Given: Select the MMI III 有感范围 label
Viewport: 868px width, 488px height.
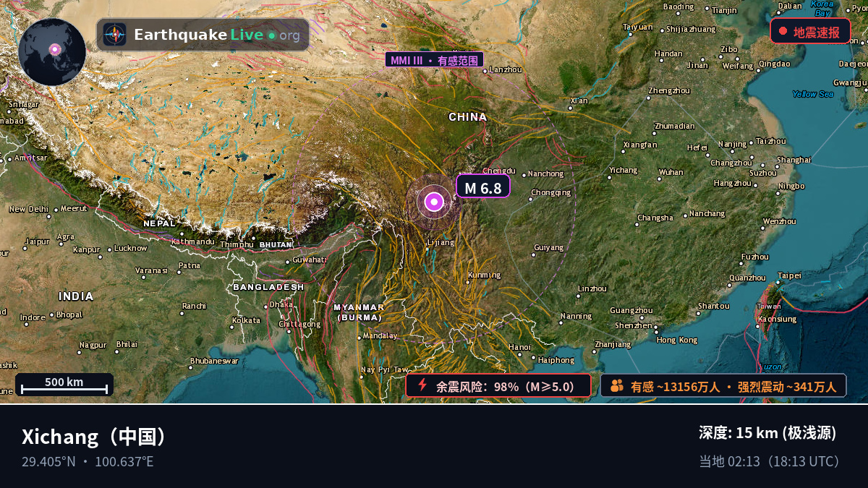Looking at the screenshot, I should coord(435,60).
